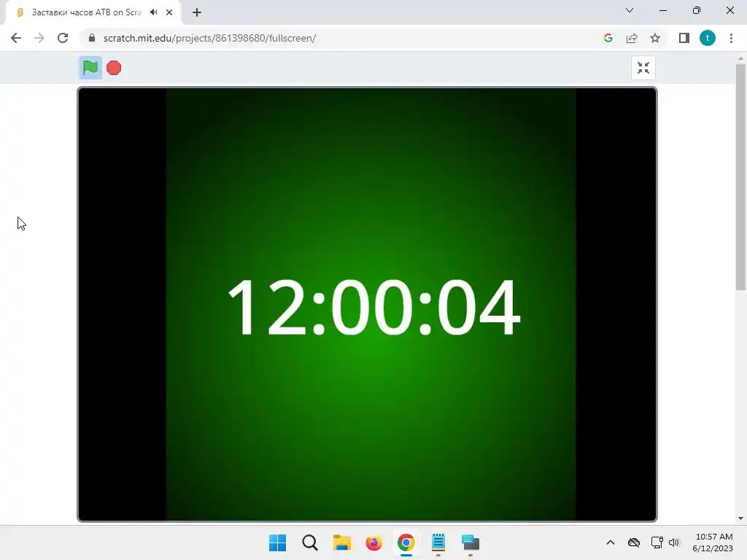Open the clock and date panel

point(713,542)
